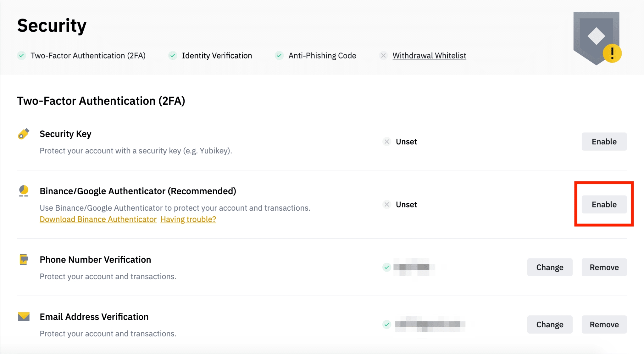The height and width of the screenshot is (354, 644).
Task: Enable the Security Key option
Action: pyautogui.click(x=604, y=142)
